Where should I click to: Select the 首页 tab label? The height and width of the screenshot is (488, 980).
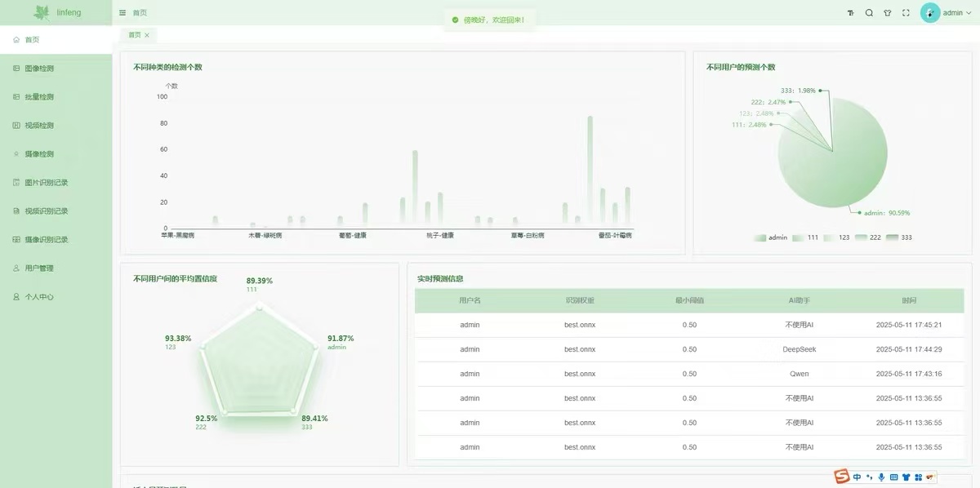pos(134,35)
